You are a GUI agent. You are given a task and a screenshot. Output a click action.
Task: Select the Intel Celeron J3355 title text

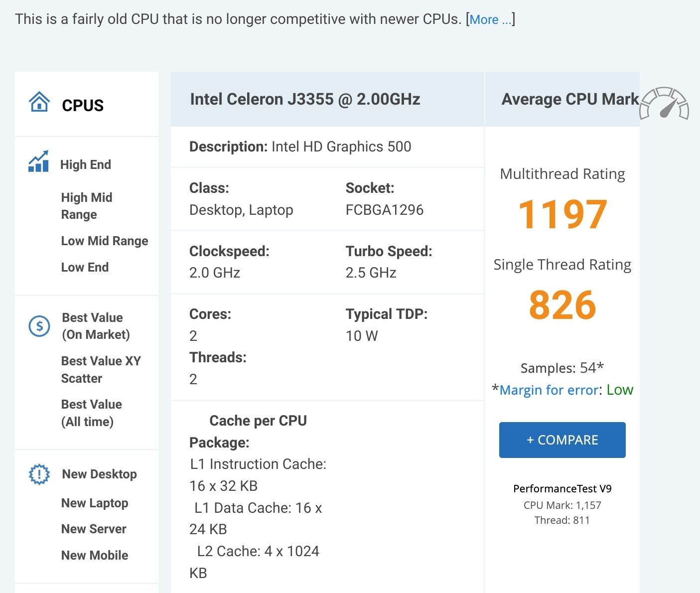(x=305, y=99)
